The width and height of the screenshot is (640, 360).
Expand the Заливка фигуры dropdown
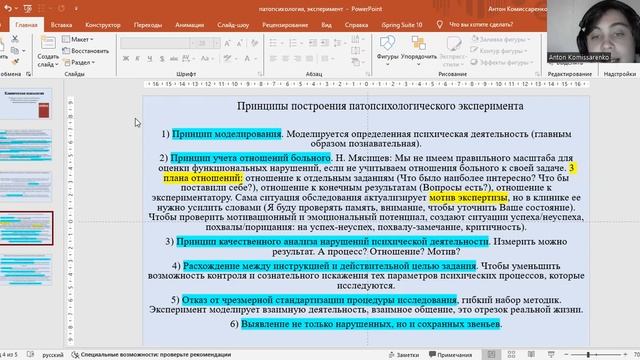point(500,39)
